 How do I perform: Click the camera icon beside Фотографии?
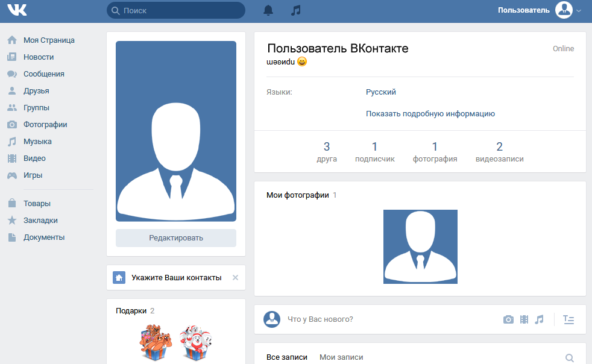(12, 125)
